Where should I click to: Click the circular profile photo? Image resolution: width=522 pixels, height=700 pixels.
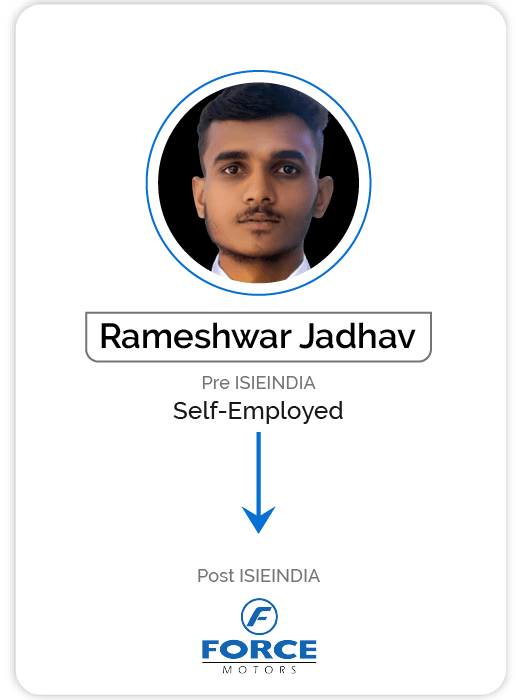pyautogui.click(x=259, y=183)
